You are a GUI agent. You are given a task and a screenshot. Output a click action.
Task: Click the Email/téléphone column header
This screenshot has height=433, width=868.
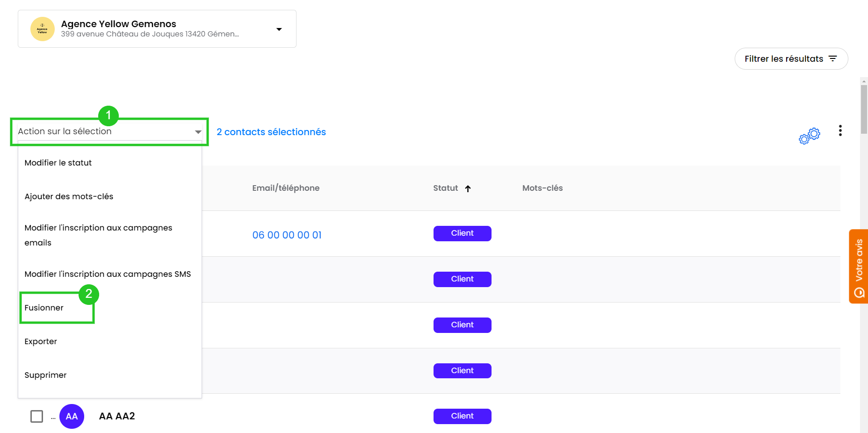pos(286,188)
